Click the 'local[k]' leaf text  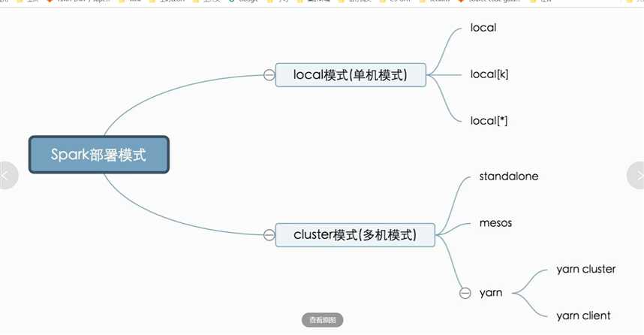click(489, 74)
